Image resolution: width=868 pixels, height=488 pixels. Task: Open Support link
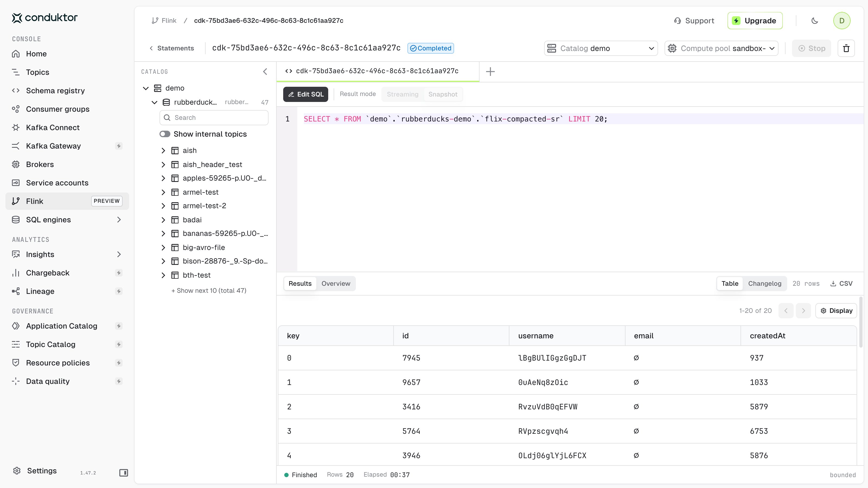click(694, 21)
